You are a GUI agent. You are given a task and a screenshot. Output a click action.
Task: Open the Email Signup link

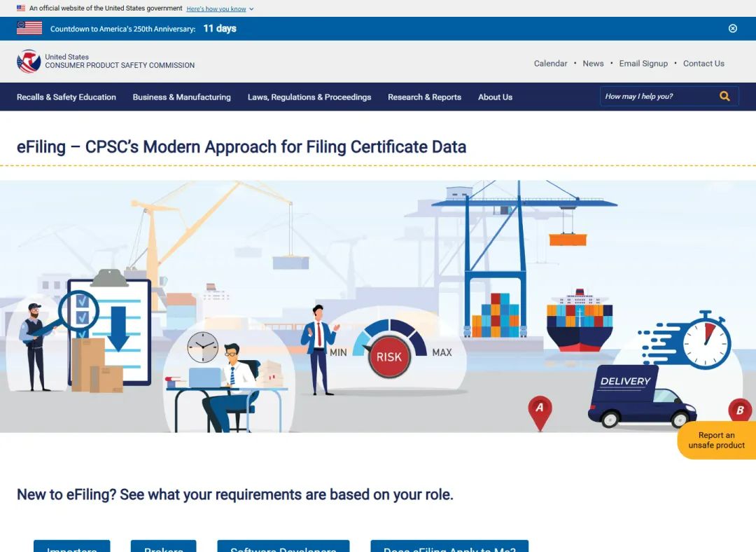643,63
